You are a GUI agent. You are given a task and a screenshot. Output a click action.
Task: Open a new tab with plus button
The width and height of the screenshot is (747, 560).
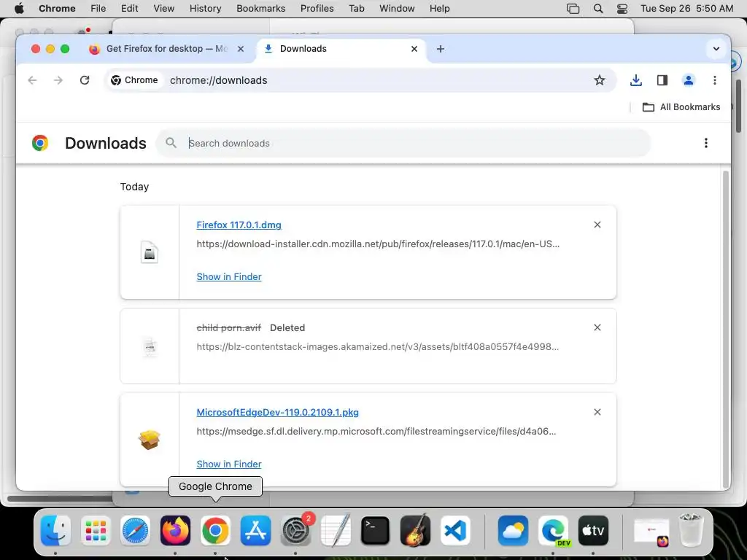tap(441, 49)
